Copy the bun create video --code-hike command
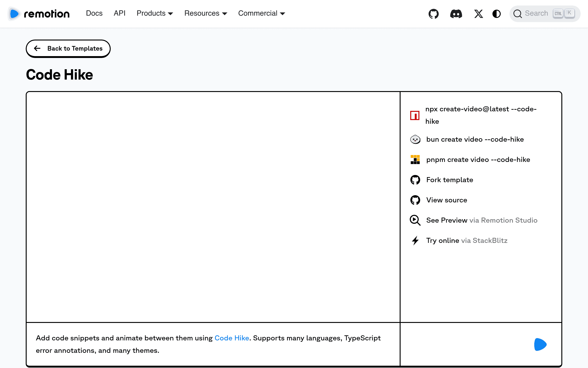588x368 pixels. pos(475,139)
